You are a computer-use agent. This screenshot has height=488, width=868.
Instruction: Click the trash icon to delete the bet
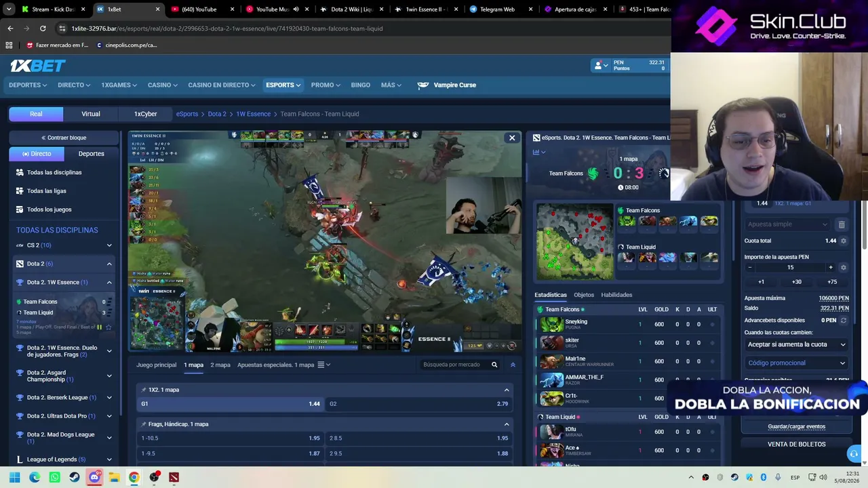click(x=842, y=224)
